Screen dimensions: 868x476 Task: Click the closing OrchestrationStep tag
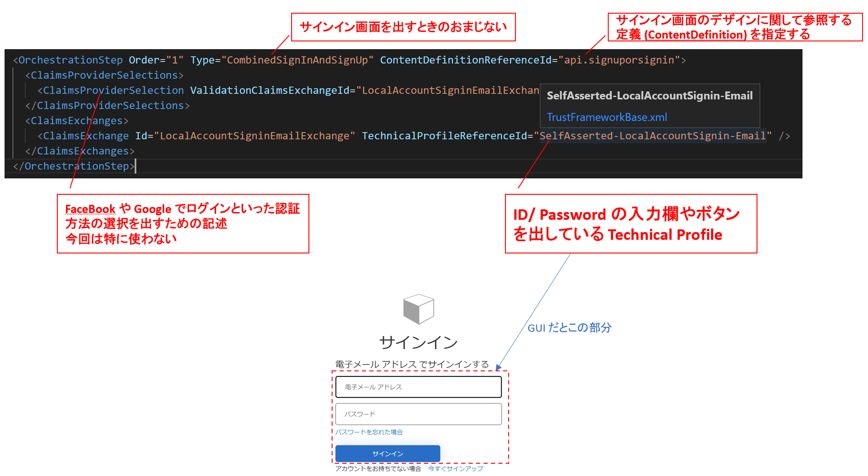coord(74,167)
